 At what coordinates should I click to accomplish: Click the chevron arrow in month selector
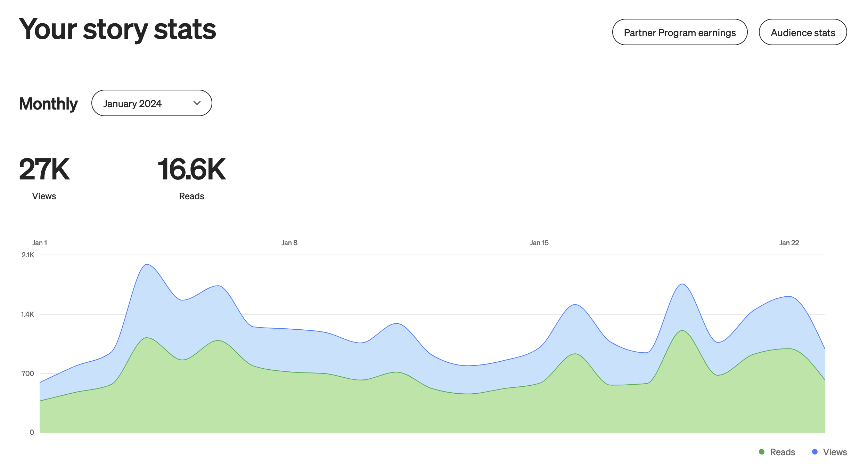tap(197, 103)
